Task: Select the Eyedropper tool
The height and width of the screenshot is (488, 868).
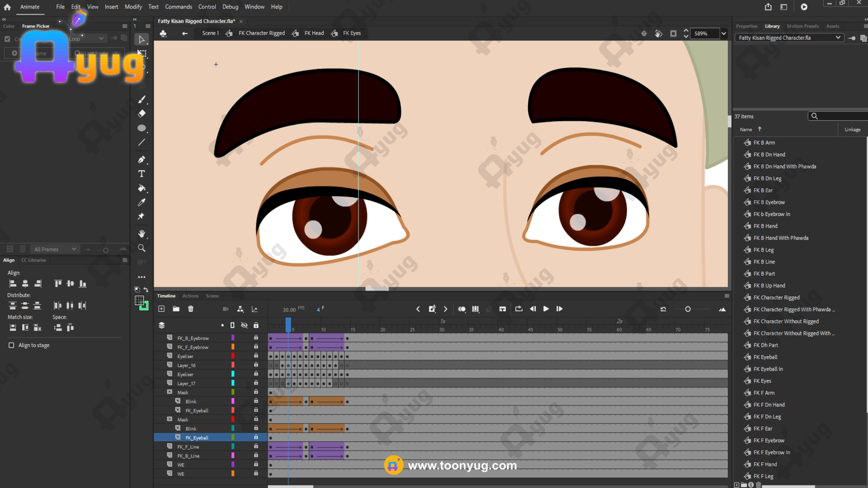Action: [142, 202]
